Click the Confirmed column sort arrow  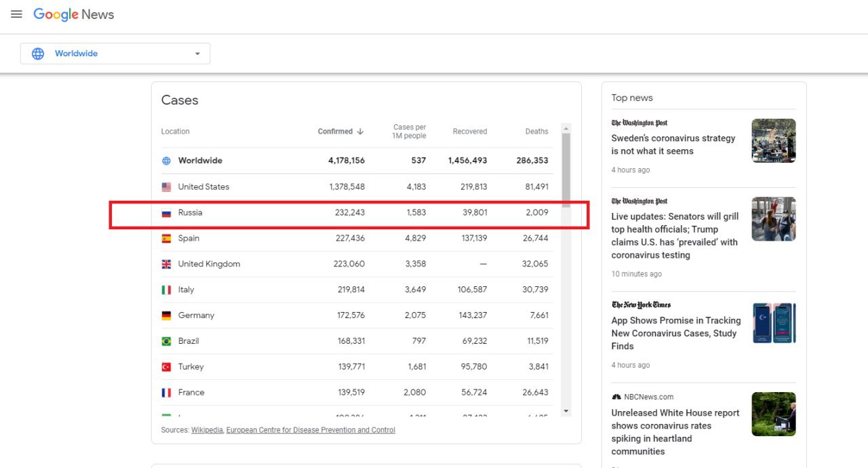coord(360,132)
